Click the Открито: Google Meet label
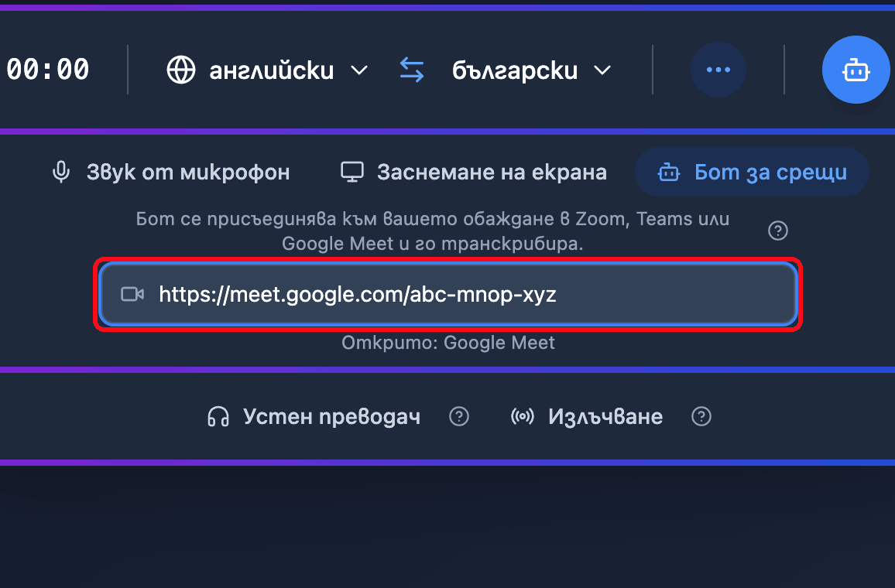 click(448, 342)
